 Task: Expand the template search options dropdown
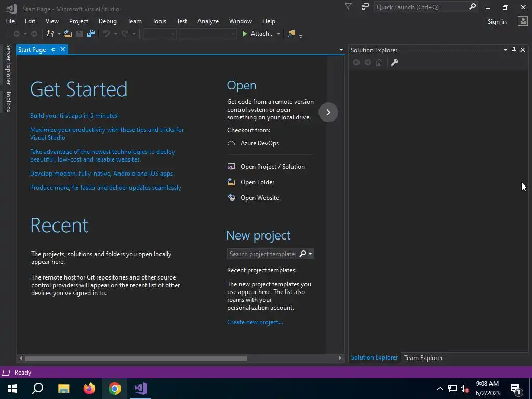point(310,254)
